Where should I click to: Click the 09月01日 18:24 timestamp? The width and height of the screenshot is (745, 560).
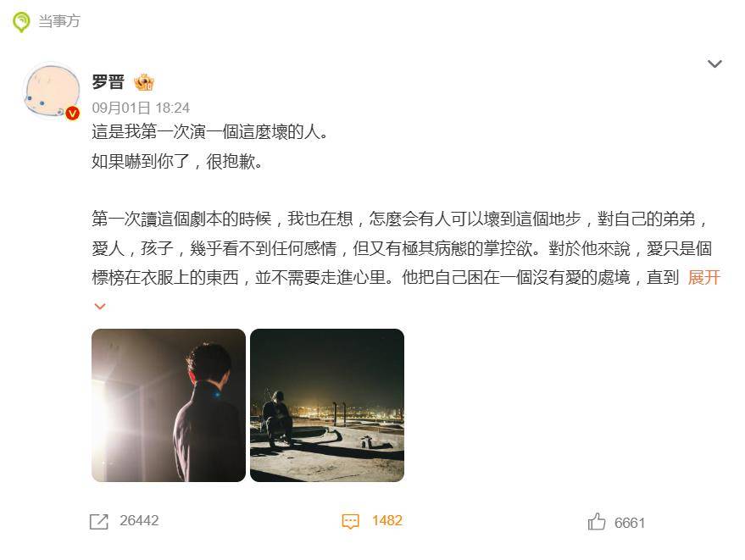(141, 108)
